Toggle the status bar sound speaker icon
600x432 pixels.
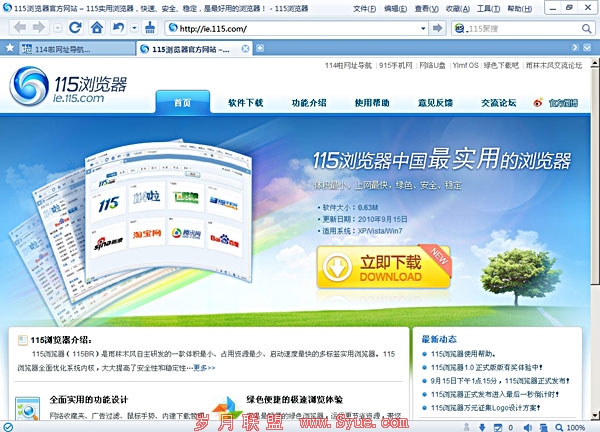pyautogui.click(x=528, y=427)
